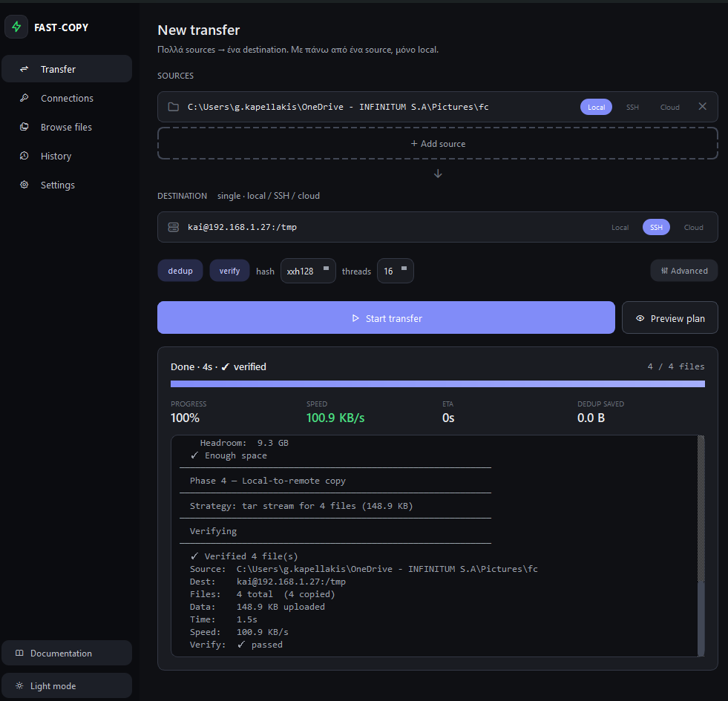Set source type to Cloud
This screenshot has height=701, width=728.
669,107
